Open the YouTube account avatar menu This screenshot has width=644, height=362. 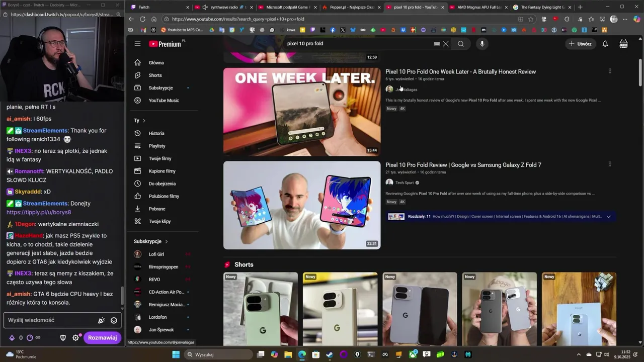[x=623, y=44]
